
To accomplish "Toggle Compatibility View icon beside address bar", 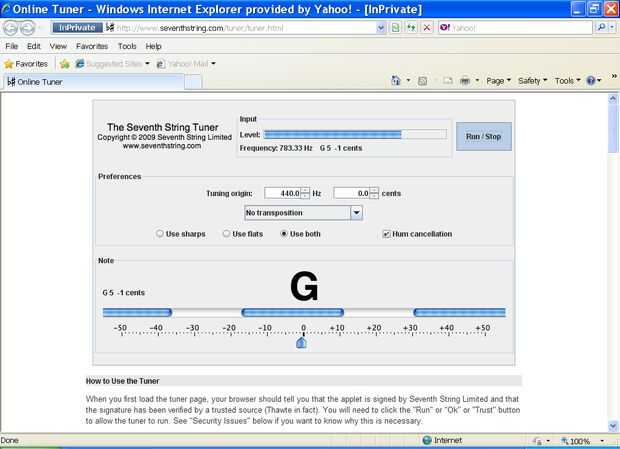I will (396, 28).
